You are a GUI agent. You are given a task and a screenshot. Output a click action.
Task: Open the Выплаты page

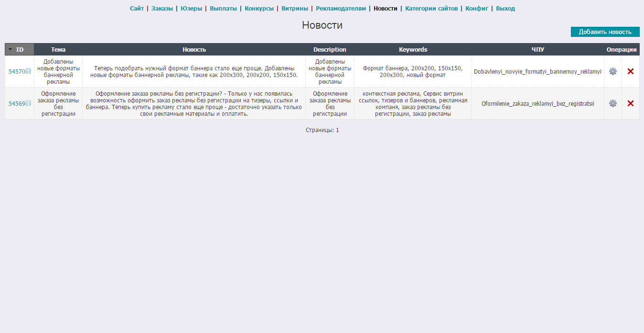click(x=223, y=9)
